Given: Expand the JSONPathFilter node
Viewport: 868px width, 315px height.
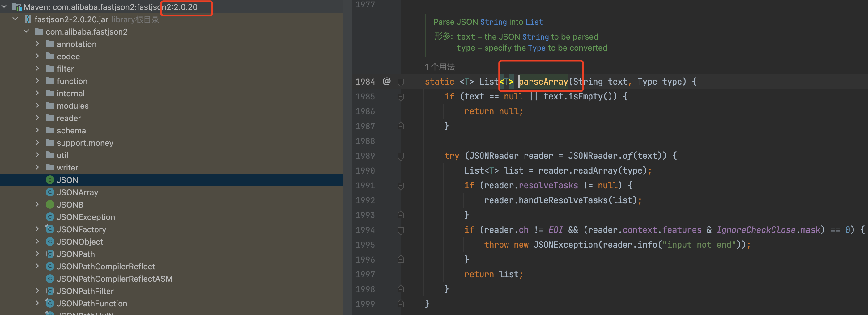Looking at the screenshot, I should click(37, 291).
